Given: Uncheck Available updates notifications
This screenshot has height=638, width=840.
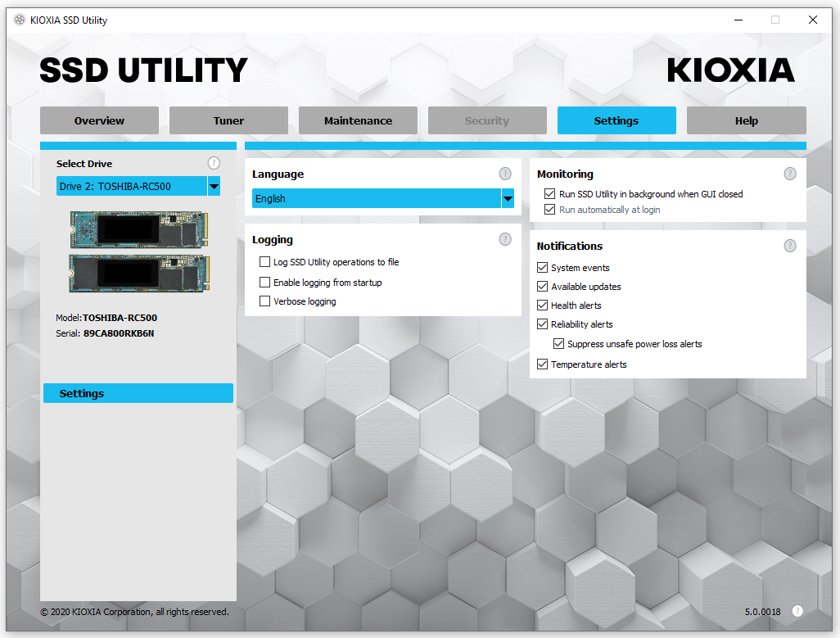Looking at the screenshot, I should (542, 287).
